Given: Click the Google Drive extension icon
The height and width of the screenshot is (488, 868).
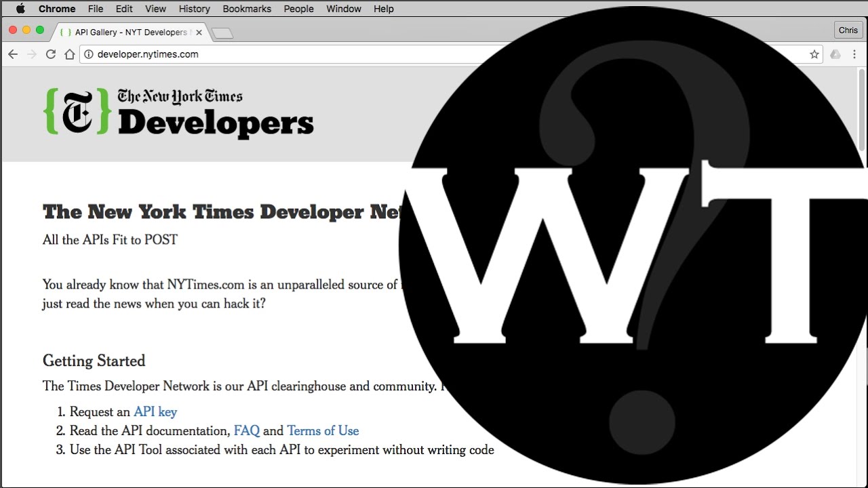Looking at the screenshot, I should [x=835, y=54].
